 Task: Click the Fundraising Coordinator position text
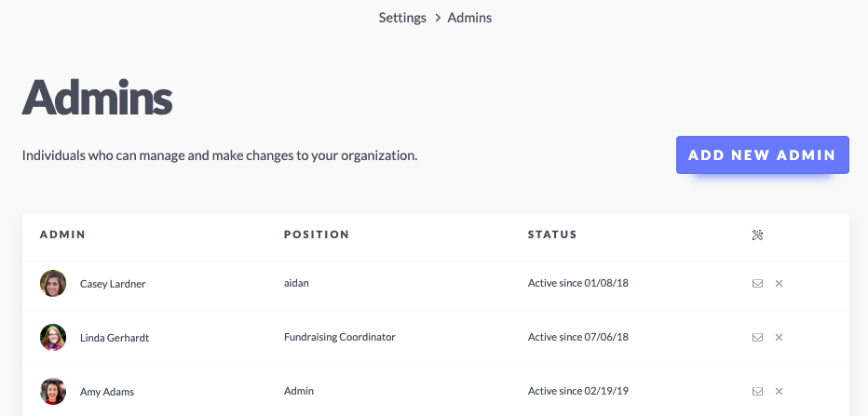click(x=340, y=337)
